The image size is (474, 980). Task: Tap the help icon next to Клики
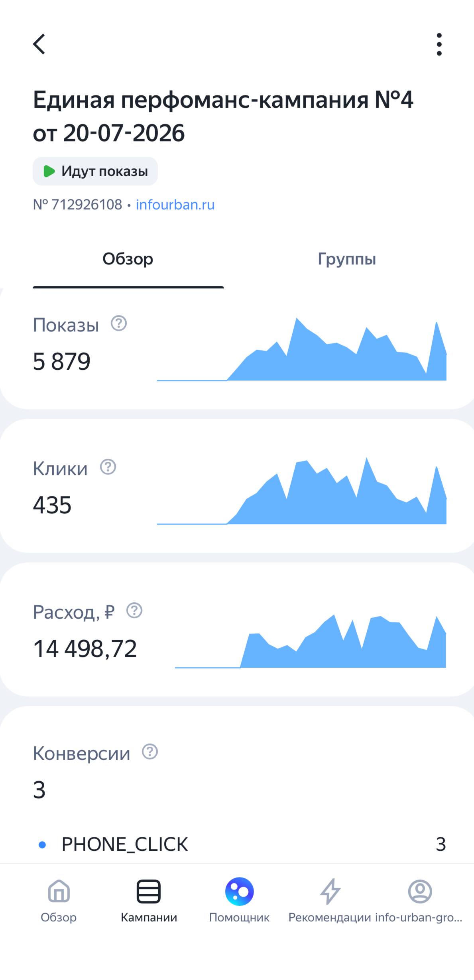[108, 467]
